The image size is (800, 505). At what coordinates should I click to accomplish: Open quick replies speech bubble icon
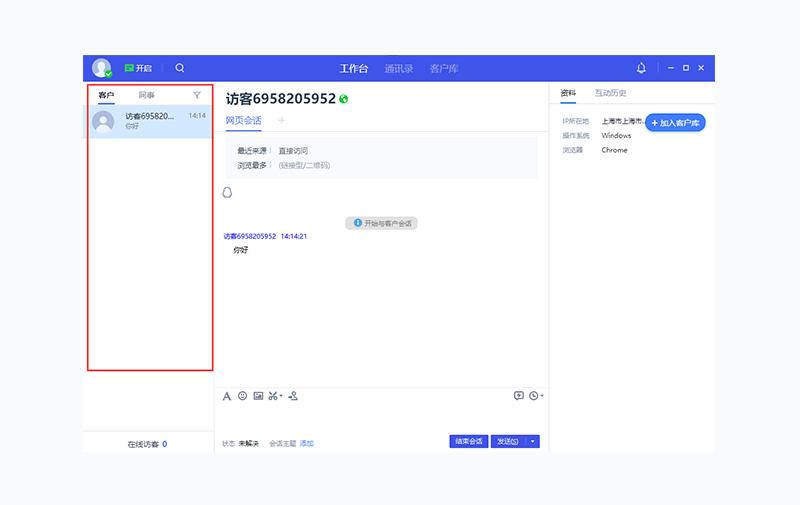(518, 395)
